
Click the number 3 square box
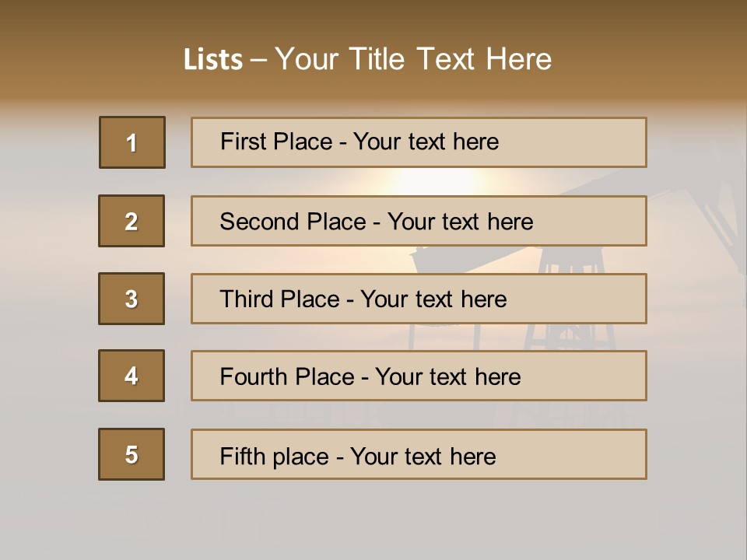coord(132,299)
